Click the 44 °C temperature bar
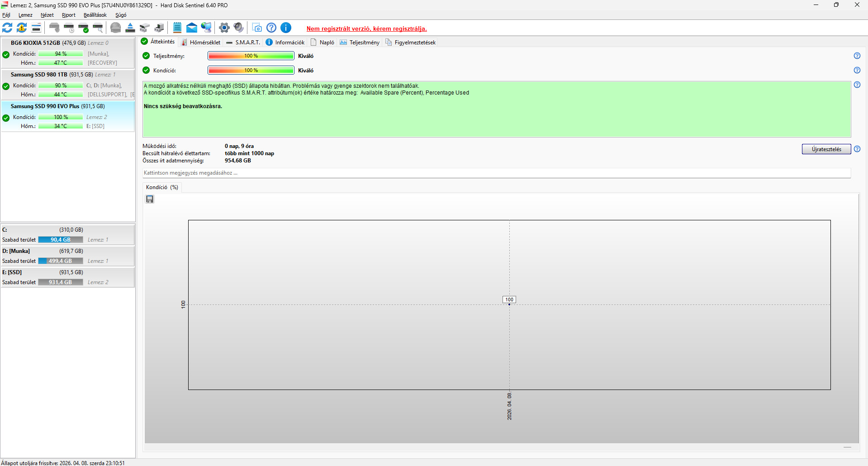Screen dimensions: 868x466 [61, 95]
